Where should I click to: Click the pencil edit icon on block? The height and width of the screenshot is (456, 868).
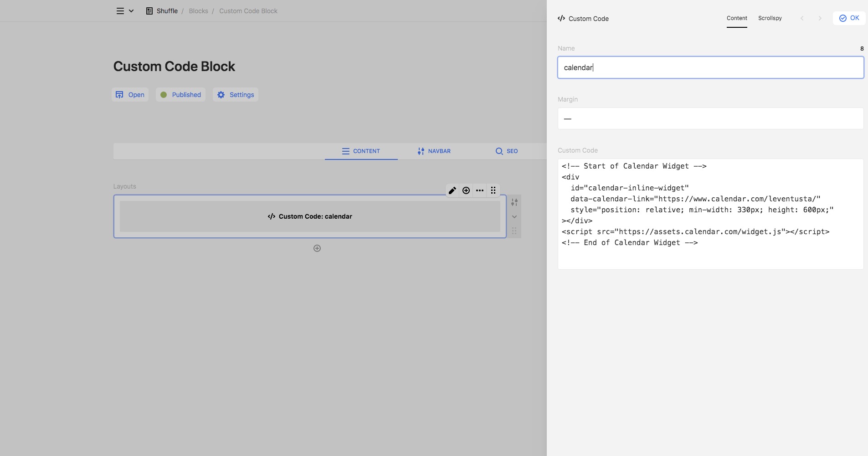click(x=452, y=190)
